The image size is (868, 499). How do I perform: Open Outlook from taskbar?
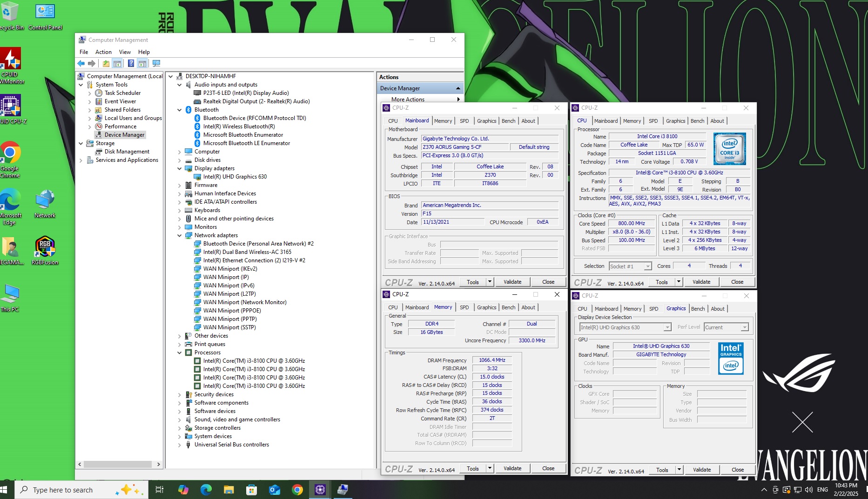[x=274, y=490]
